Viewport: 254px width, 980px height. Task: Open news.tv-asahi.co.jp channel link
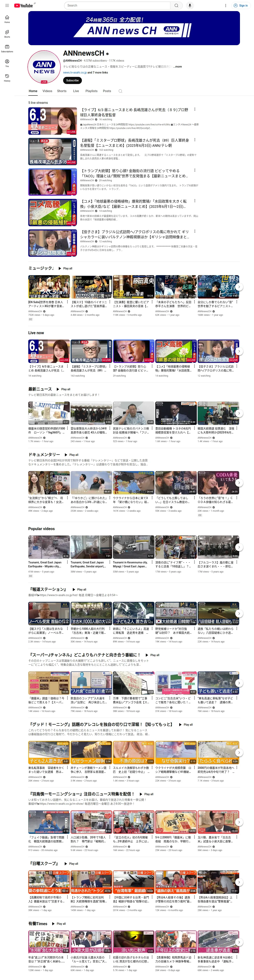pos(75,72)
